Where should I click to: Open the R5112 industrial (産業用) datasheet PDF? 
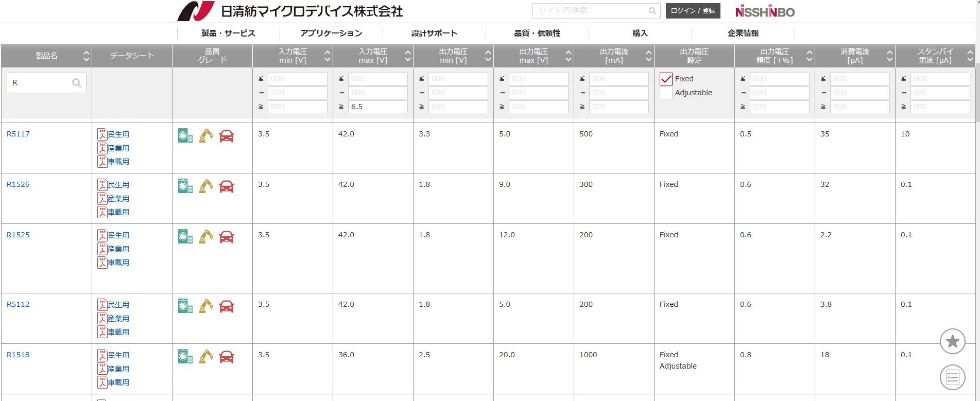[x=113, y=319]
